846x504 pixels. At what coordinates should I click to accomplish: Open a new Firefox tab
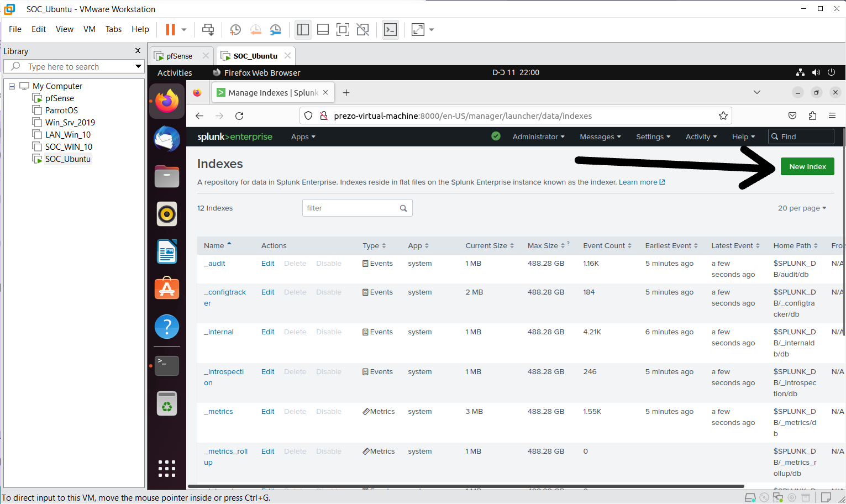pyautogui.click(x=346, y=92)
